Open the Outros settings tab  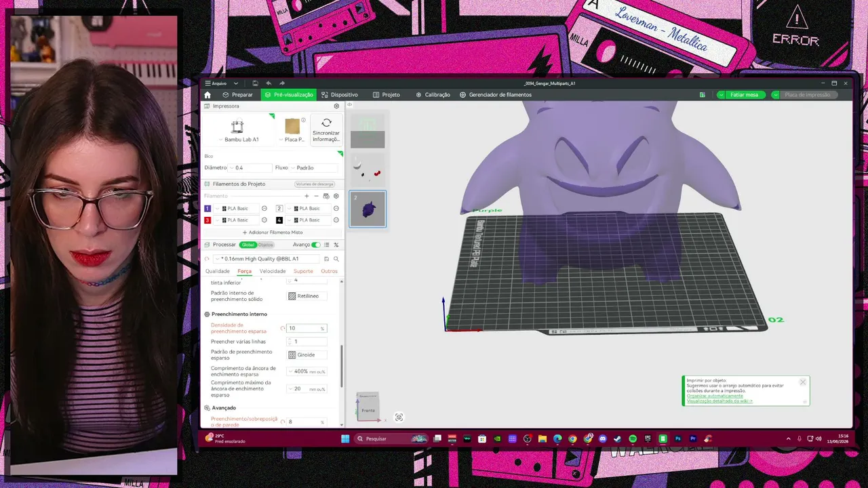tap(329, 271)
